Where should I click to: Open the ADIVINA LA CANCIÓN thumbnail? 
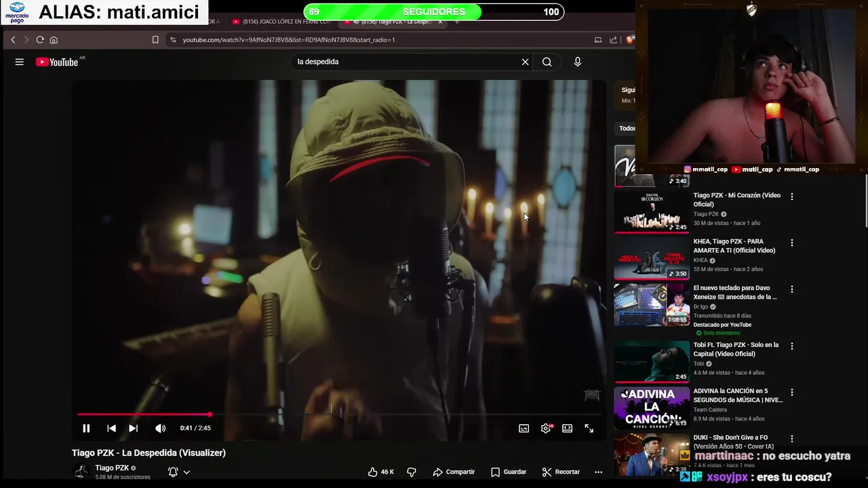[652, 408]
